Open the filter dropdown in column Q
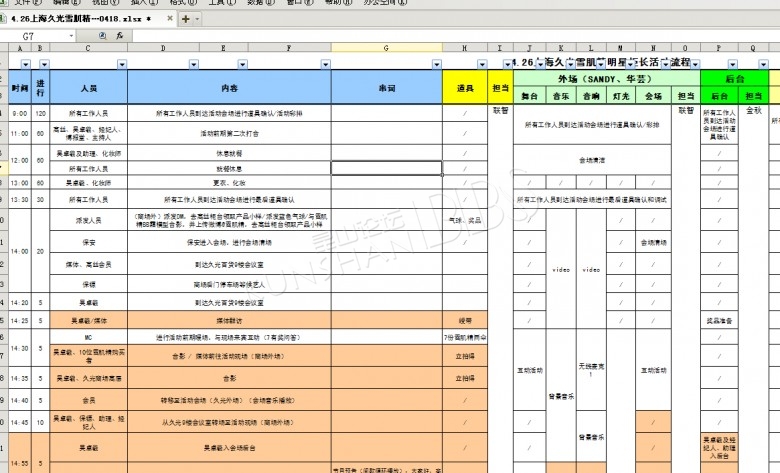Image resolution: width=780 pixels, height=473 pixels. click(763, 64)
